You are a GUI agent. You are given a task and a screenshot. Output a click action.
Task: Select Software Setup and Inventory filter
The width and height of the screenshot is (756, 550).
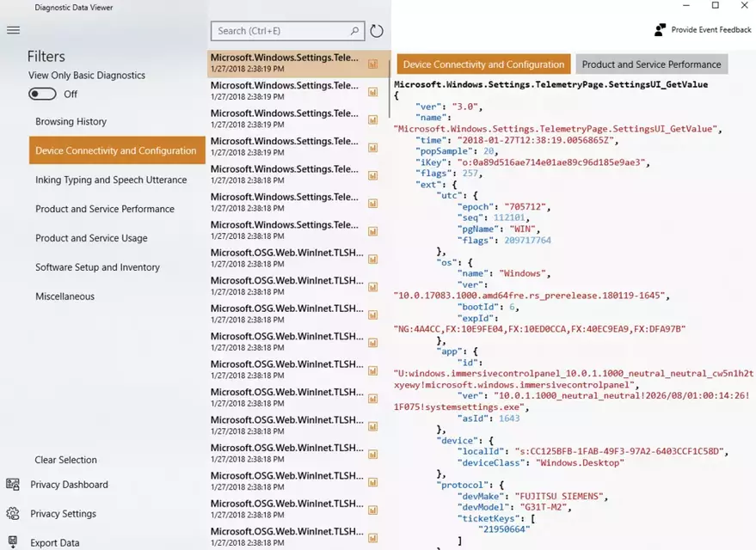tap(97, 266)
